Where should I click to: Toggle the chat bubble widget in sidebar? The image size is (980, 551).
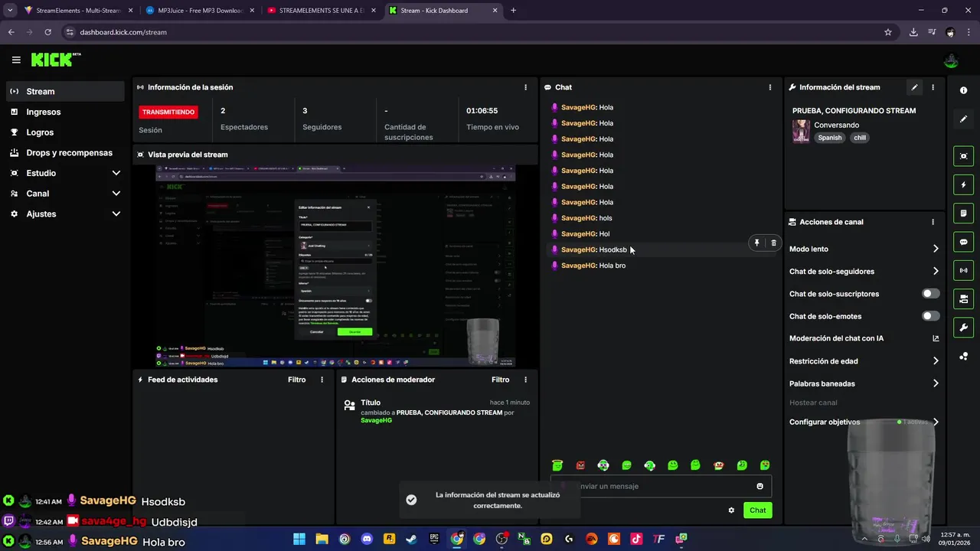click(963, 242)
